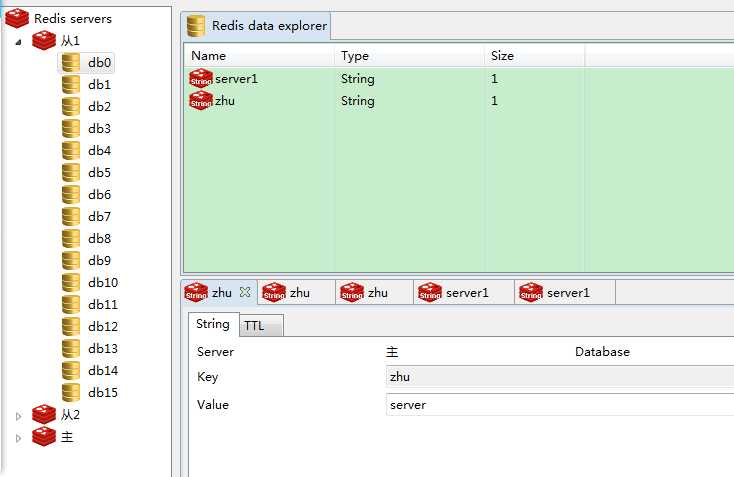Screen dimensions: 734x477
Task: Click the size value 1 for zhu
Action: [x=494, y=101]
